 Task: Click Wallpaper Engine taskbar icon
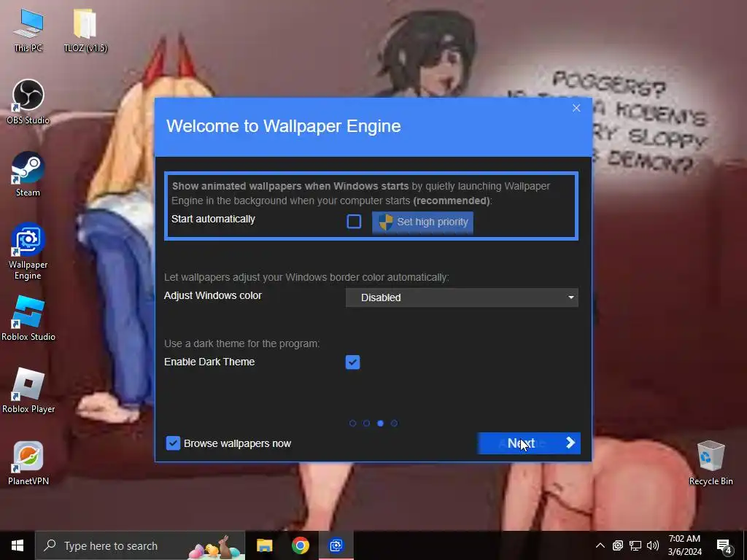[336, 545]
